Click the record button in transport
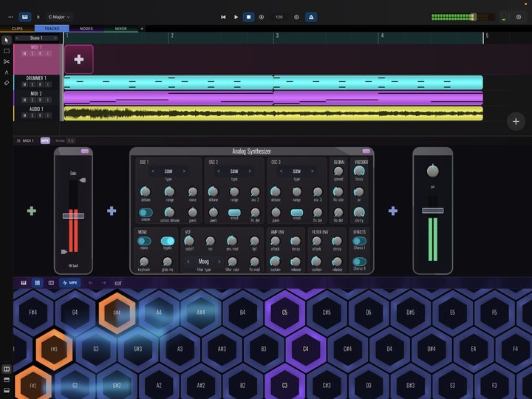The width and height of the screenshot is (532, 399). pos(262,17)
